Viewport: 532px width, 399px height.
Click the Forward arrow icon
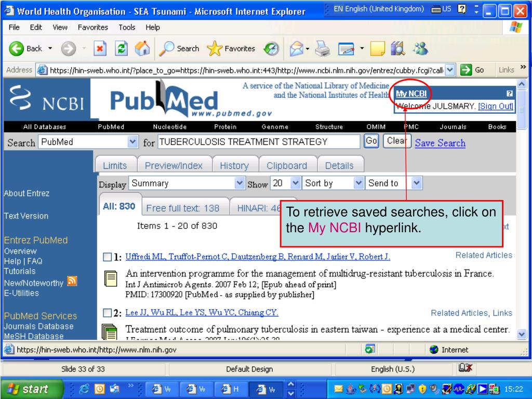[68, 48]
